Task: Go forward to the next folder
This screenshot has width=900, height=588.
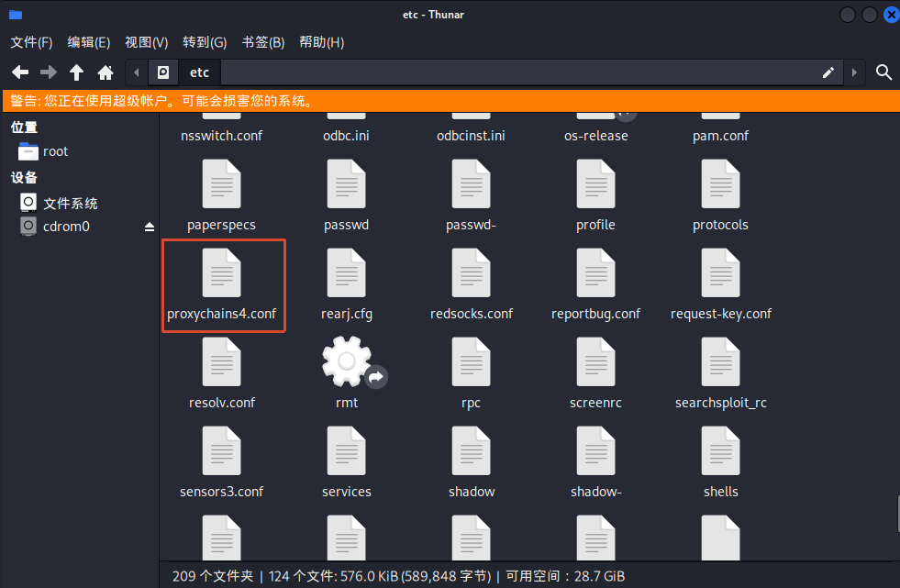Action: tap(49, 72)
